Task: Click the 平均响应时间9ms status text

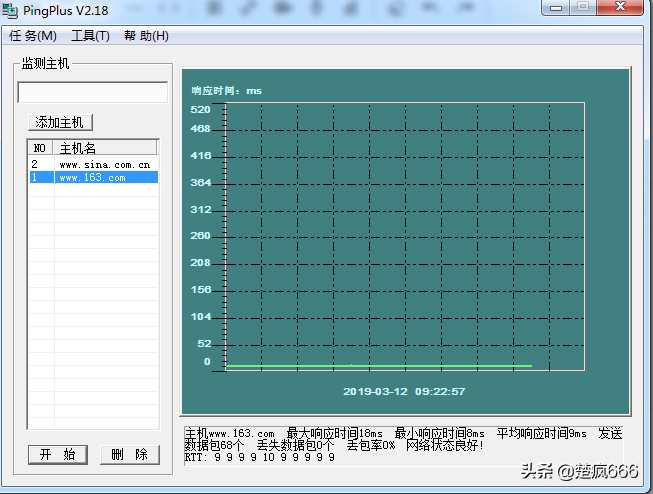Action: click(x=542, y=434)
